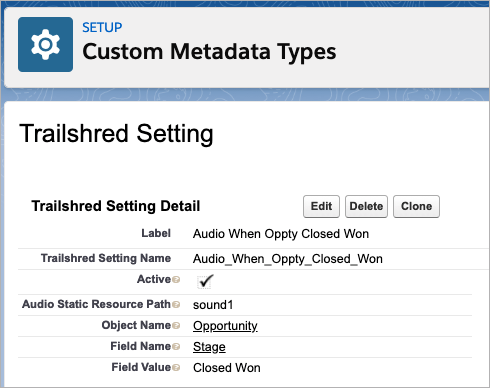This screenshot has width=490, height=388.
Task: Click the sound1 resource path value
Action: click(213, 305)
